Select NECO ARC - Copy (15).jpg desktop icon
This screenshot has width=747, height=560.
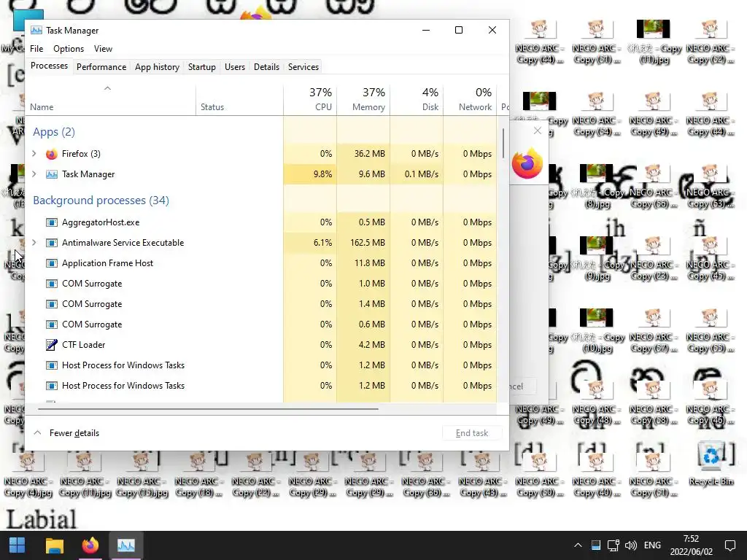(x=142, y=475)
